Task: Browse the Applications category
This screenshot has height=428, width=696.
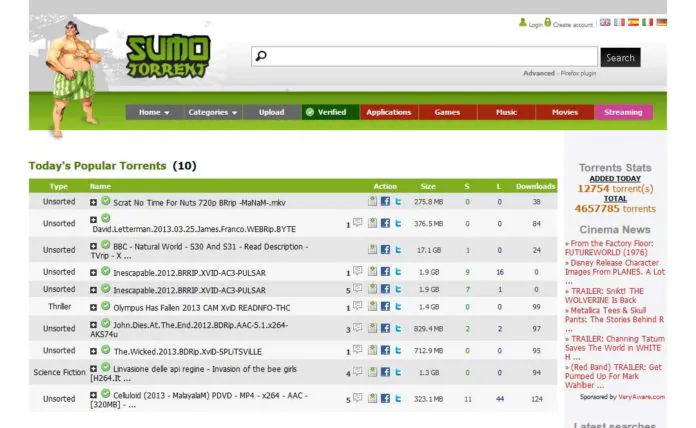Action: (x=389, y=112)
